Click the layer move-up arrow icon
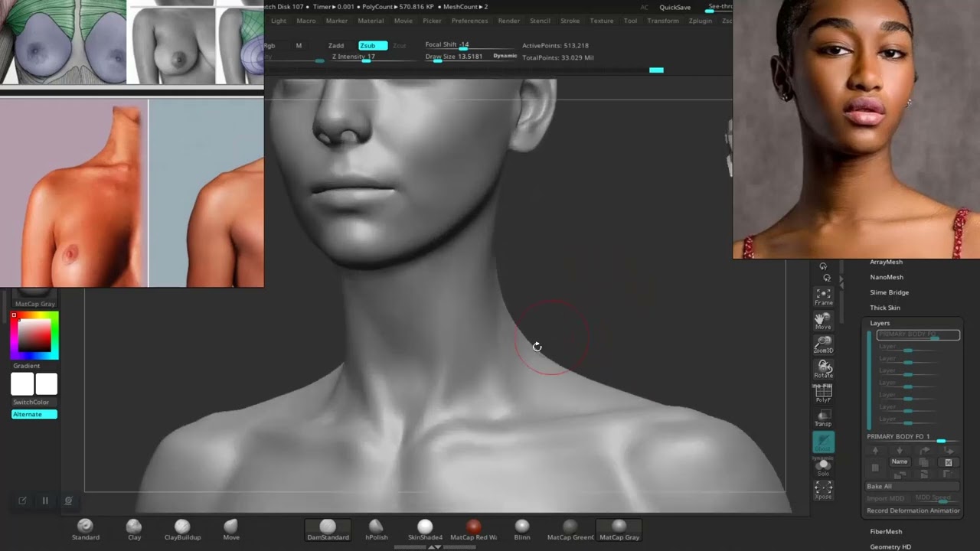Viewport: 980px width, 551px height. pos(875,451)
